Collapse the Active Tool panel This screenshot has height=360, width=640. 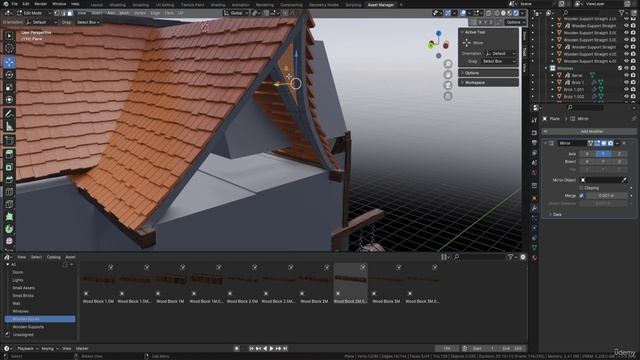(488, 32)
